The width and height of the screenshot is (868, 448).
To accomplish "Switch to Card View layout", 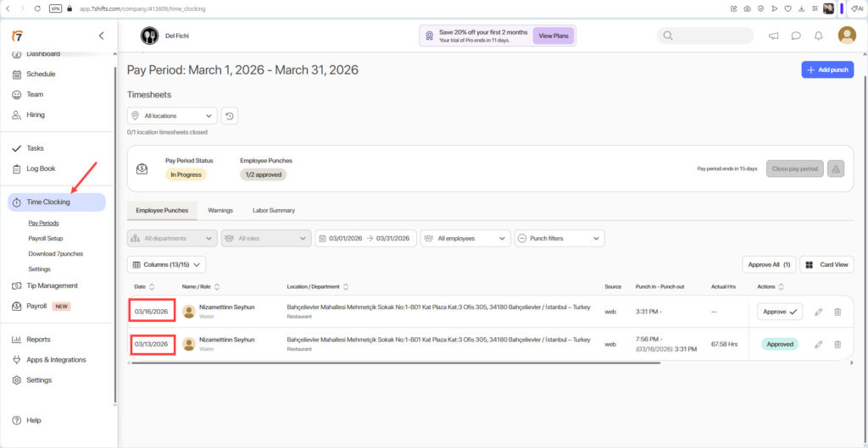I will point(826,264).
